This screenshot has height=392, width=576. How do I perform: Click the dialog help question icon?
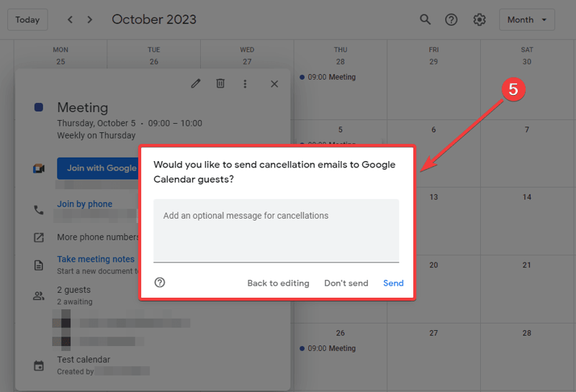[x=160, y=283]
